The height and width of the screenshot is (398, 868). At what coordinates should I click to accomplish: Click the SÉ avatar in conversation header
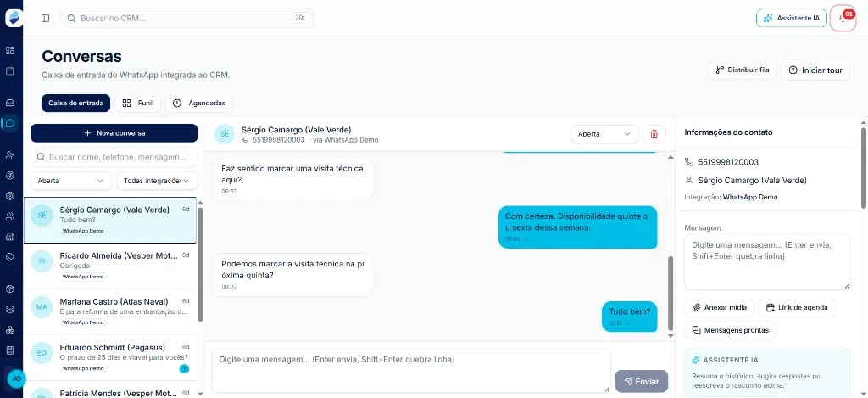(224, 134)
